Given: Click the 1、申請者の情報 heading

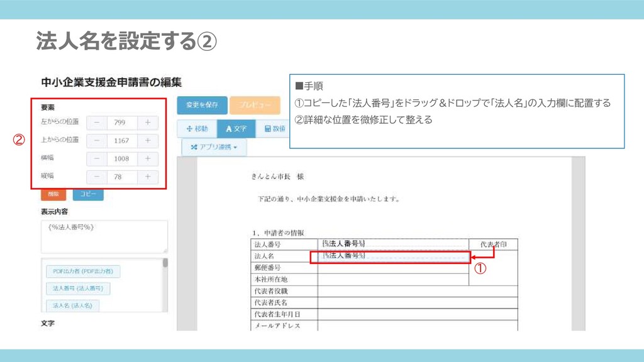Looking at the screenshot, I should 277,233.
